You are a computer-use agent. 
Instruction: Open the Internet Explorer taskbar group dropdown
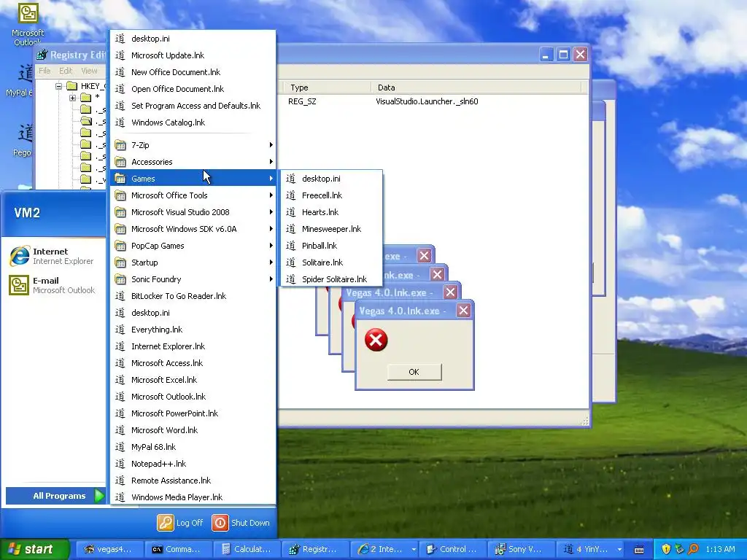pos(414,550)
